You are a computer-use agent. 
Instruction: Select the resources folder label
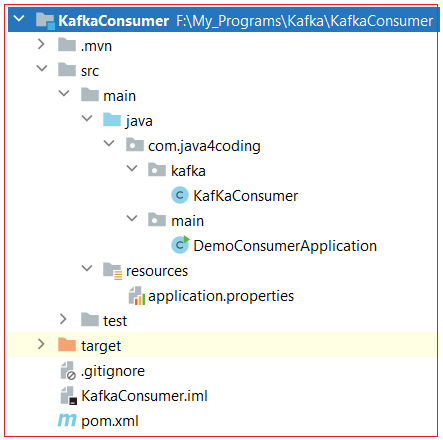tap(157, 271)
